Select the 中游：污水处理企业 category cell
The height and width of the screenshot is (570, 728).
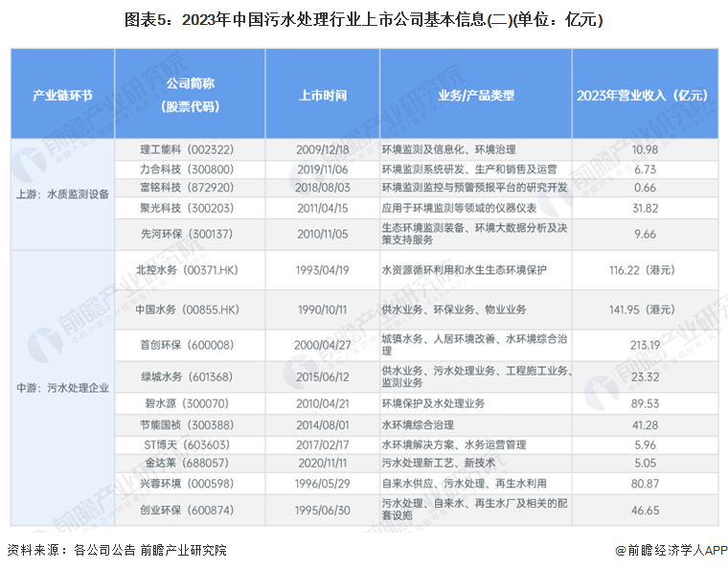62,388
